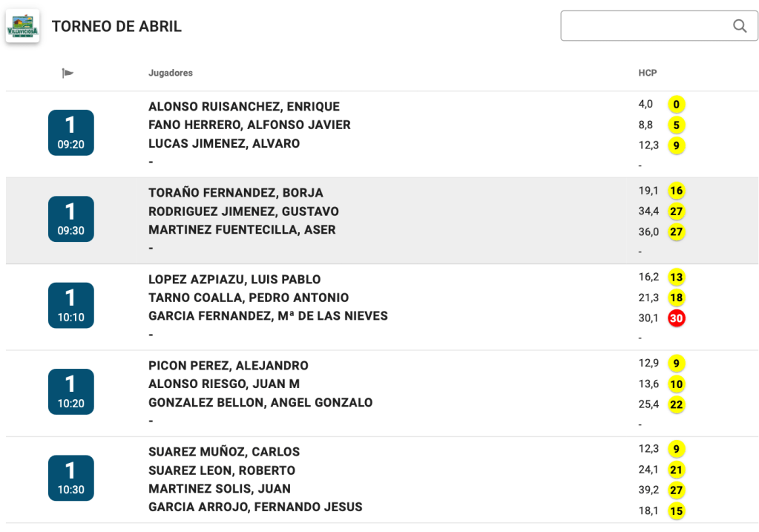Select player Toraño Fernandez, Borja
Screen dimensions: 759x532
[x=236, y=193]
